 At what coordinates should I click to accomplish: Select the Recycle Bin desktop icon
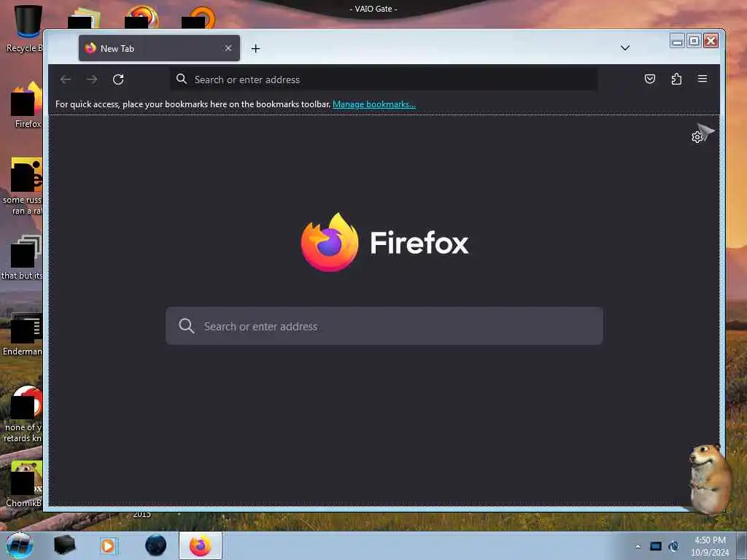(25, 28)
